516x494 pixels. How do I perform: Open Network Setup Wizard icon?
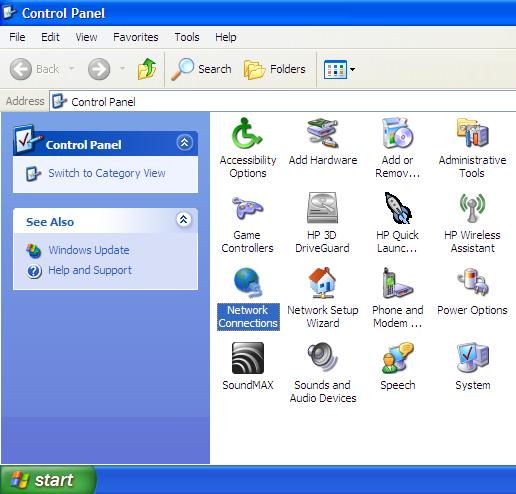tap(322, 283)
